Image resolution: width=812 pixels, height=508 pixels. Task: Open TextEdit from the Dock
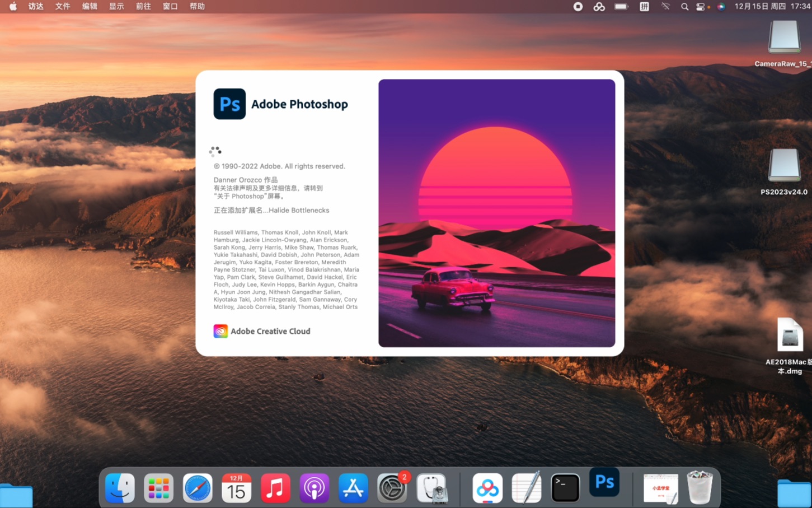(x=526, y=488)
